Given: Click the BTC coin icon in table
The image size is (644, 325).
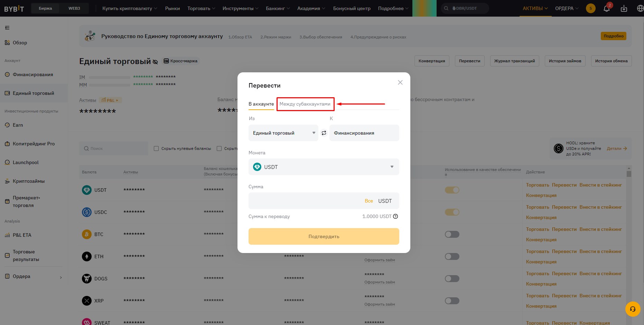Looking at the screenshot, I should tap(87, 234).
